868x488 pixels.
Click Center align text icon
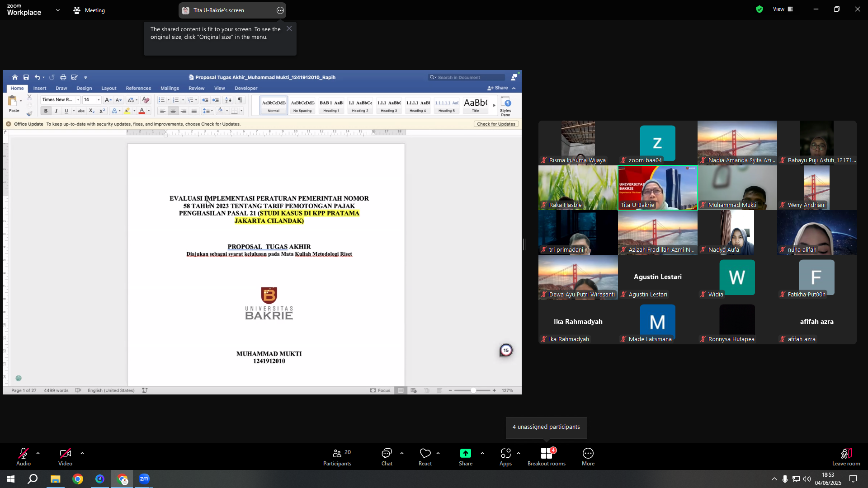point(173,111)
